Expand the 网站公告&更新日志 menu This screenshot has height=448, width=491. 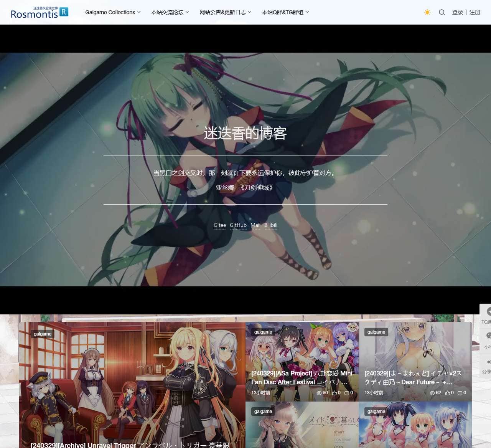(225, 12)
